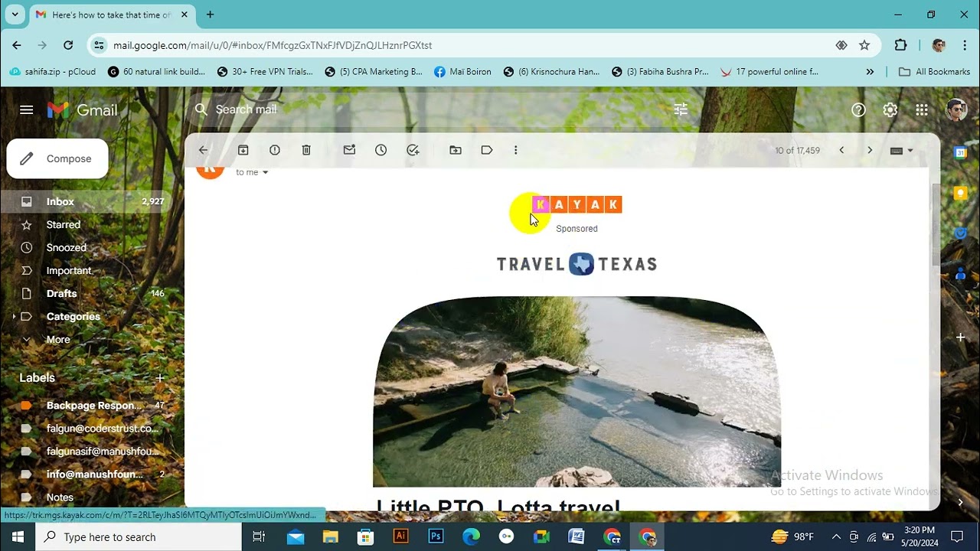
Task: Open Illustrator from the taskbar
Action: coord(400,536)
